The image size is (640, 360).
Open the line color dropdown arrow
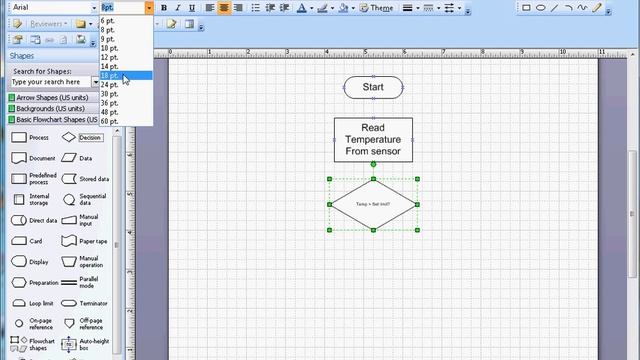click(x=333, y=8)
